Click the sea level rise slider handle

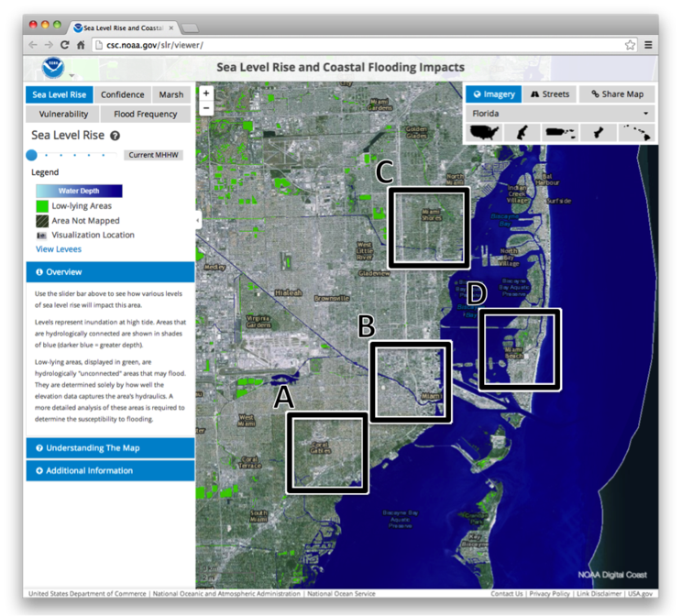pos(32,155)
